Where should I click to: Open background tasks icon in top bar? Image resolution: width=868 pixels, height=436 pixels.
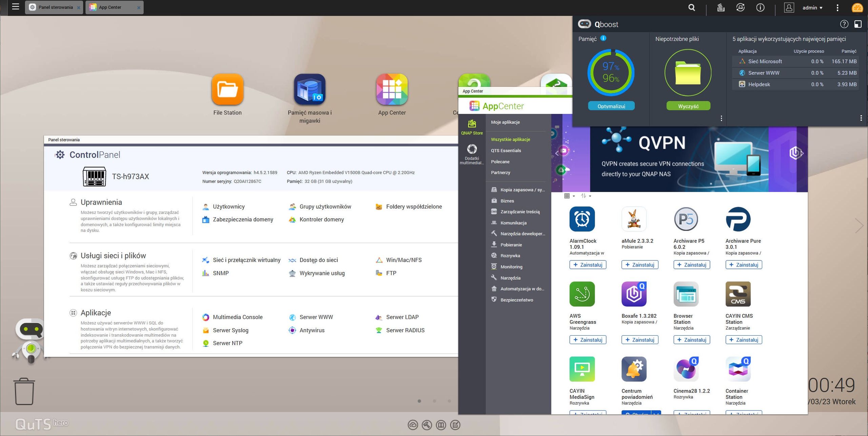tap(721, 7)
